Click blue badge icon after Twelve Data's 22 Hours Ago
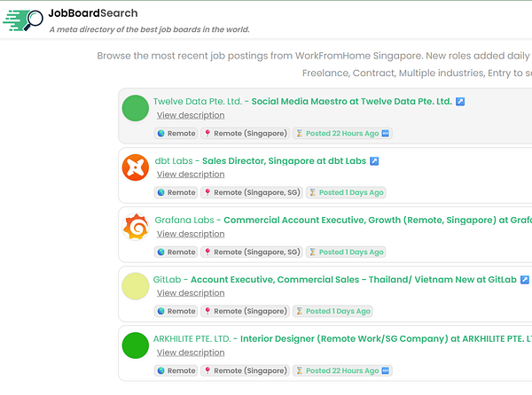Screen dimensions: 532x395 (386, 134)
